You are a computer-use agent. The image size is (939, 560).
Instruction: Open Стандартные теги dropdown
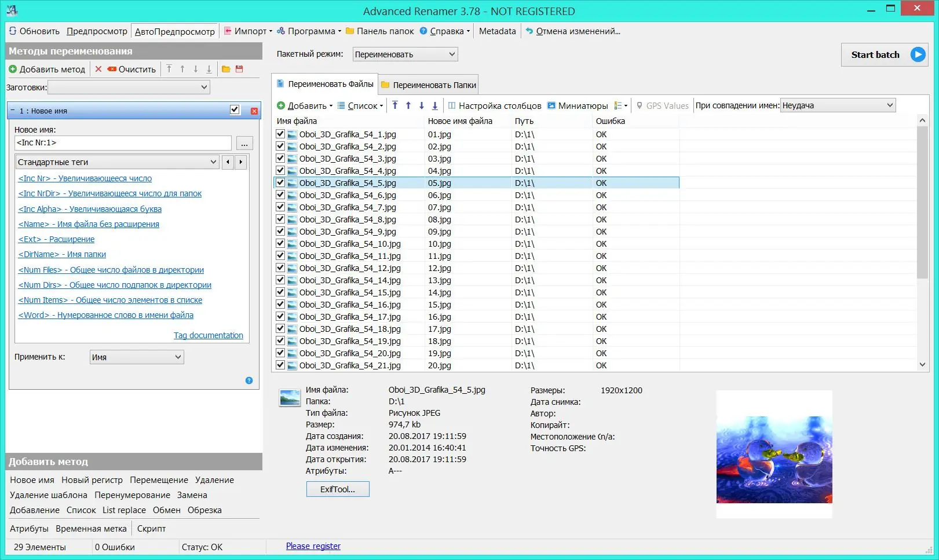coord(117,162)
